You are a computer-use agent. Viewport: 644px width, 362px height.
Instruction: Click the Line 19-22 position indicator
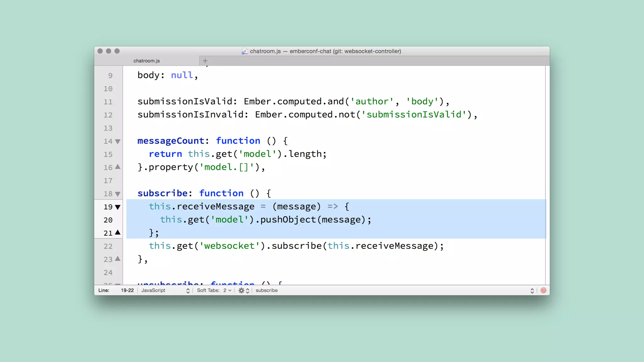click(x=127, y=290)
